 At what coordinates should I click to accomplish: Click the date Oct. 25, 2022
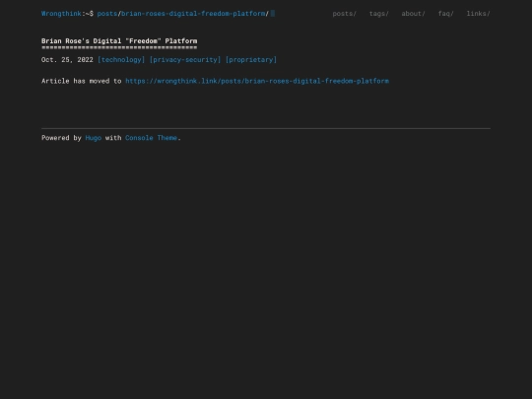point(67,60)
